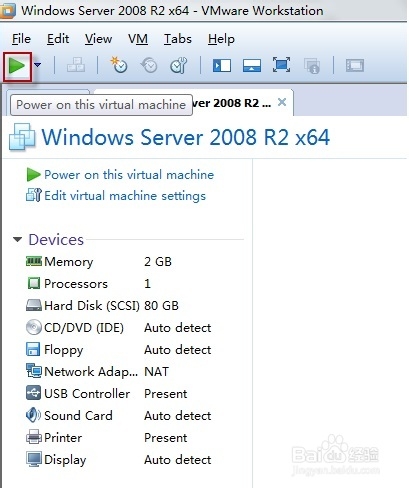Click the NAT network value

pos(156,372)
